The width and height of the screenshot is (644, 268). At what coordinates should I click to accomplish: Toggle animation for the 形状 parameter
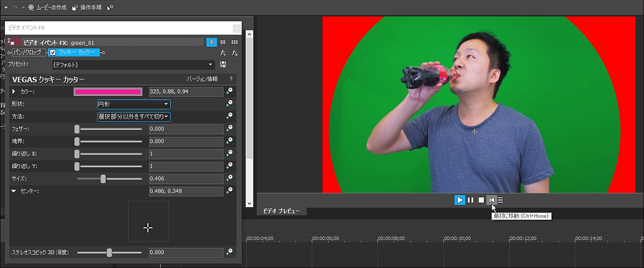229,104
